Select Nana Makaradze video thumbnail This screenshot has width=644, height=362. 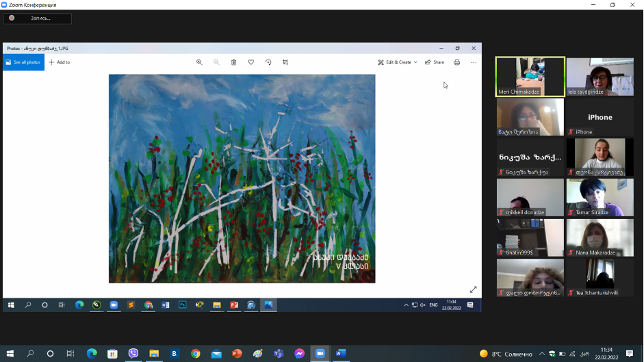click(x=600, y=237)
